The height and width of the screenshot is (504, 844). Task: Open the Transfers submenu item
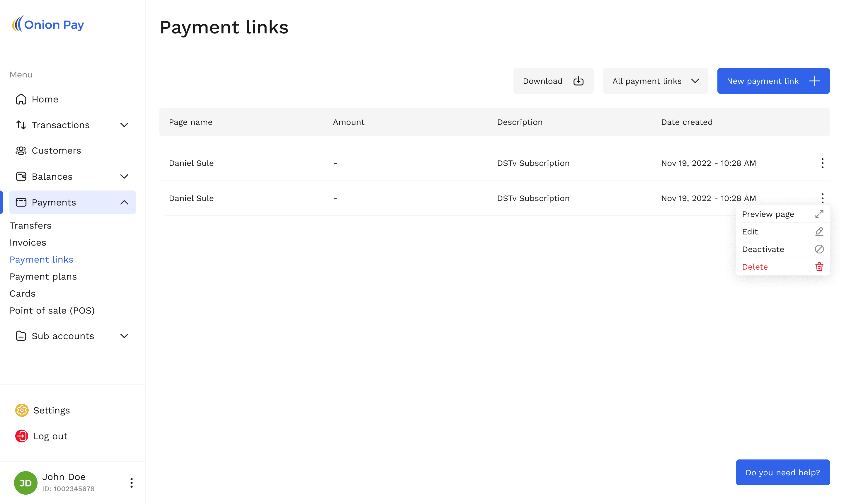click(x=30, y=226)
